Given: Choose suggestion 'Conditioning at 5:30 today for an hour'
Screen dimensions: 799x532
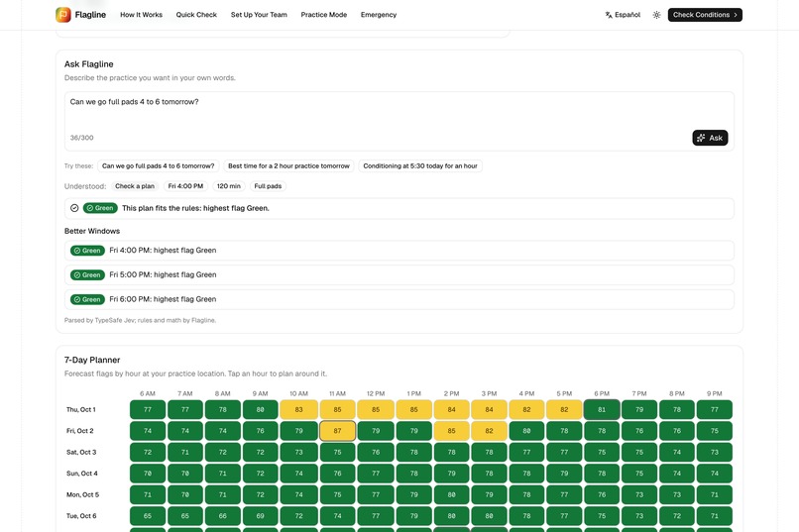Looking at the screenshot, I should click(x=420, y=166).
